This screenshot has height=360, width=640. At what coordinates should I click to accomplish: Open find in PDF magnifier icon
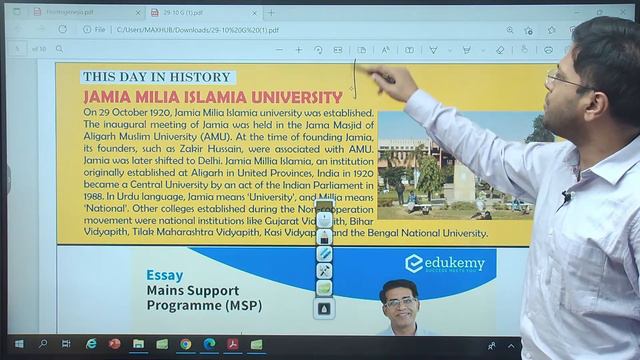point(60,49)
